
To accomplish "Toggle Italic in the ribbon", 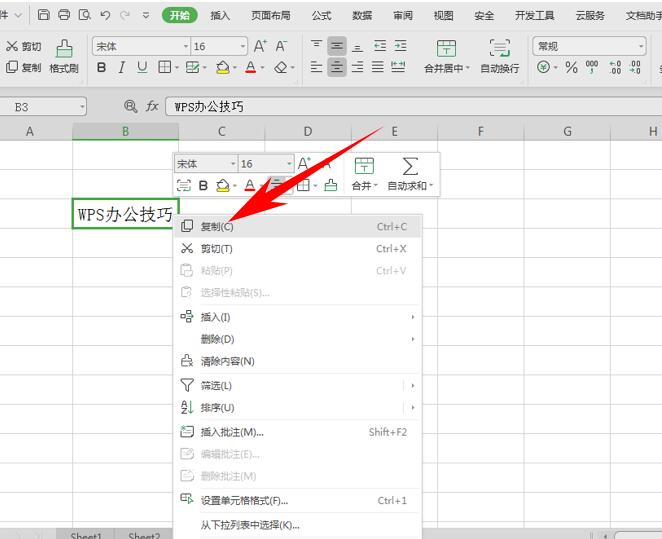I will click(122, 67).
